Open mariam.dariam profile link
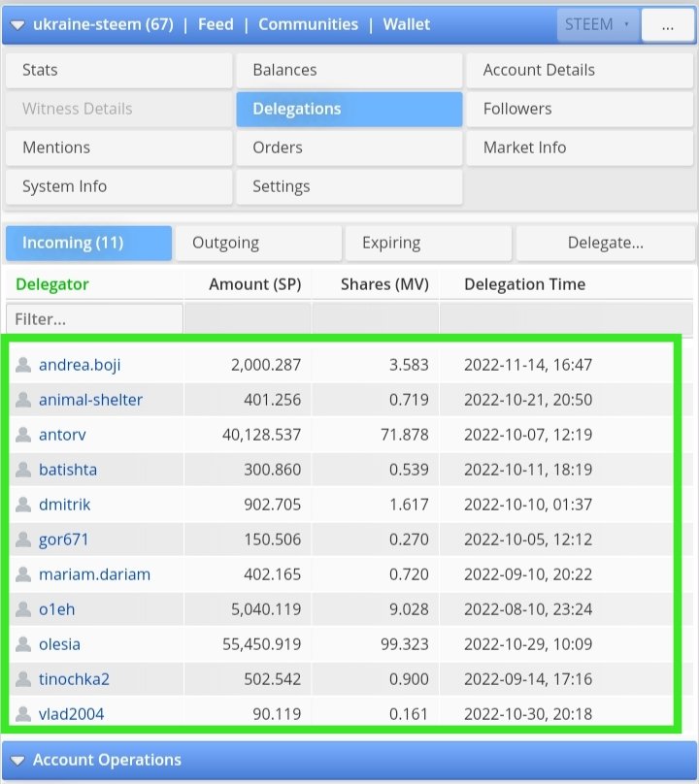The height and width of the screenshot is (784, 699). point(94,575)
